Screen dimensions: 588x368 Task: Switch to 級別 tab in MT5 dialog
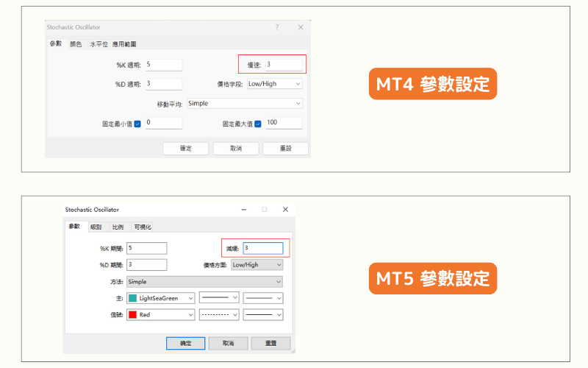tap(96, 227)
